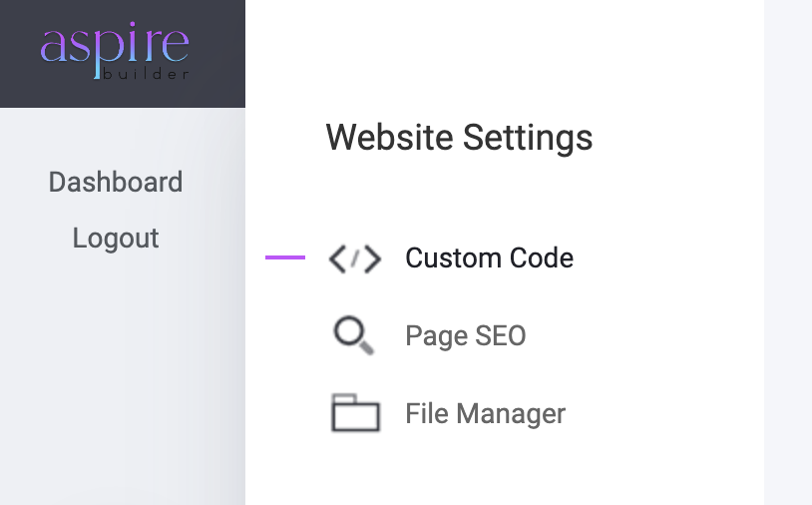Click the purple active indicator line
The image size is (812, 505).
coord(285,257)
